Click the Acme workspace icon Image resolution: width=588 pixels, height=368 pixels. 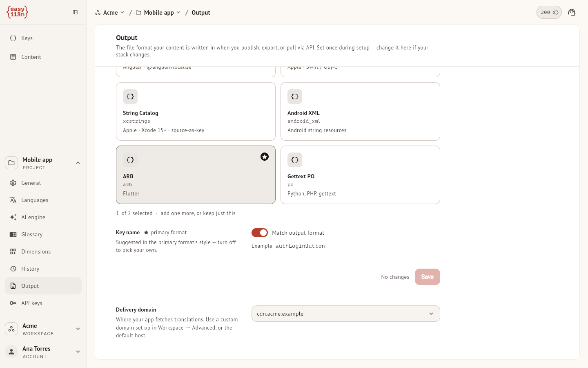coord(11,329)
